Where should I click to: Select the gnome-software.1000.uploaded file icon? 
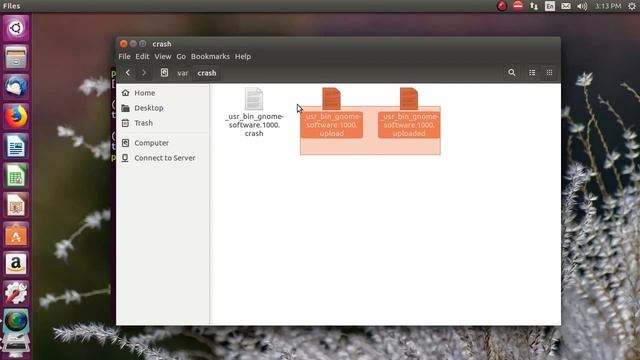(x=409, y=99)
